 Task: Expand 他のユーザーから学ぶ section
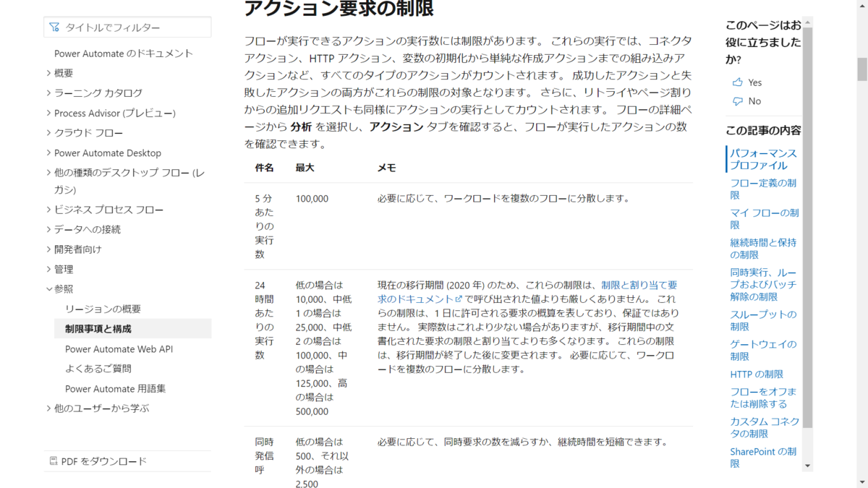tap(48, 408)
